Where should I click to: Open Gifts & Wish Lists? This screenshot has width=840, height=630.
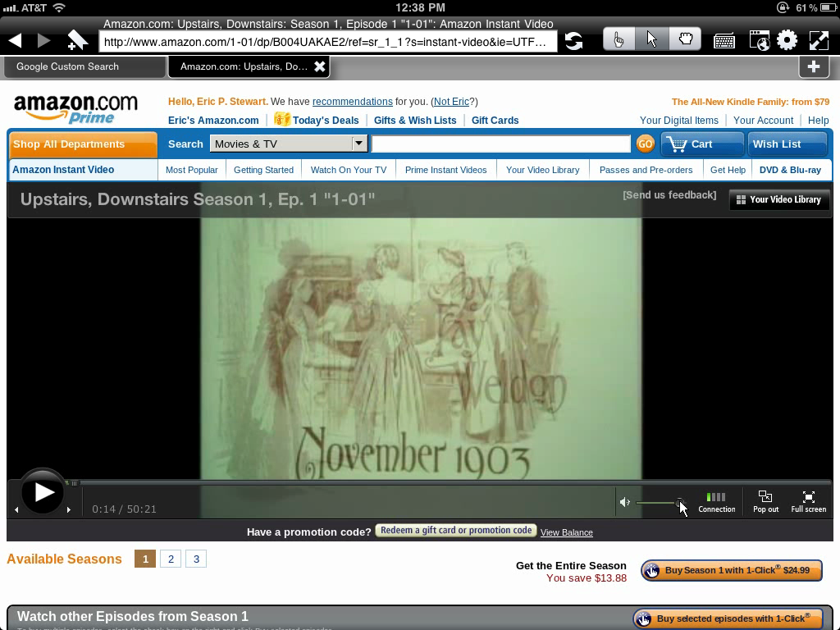(415, 121)
